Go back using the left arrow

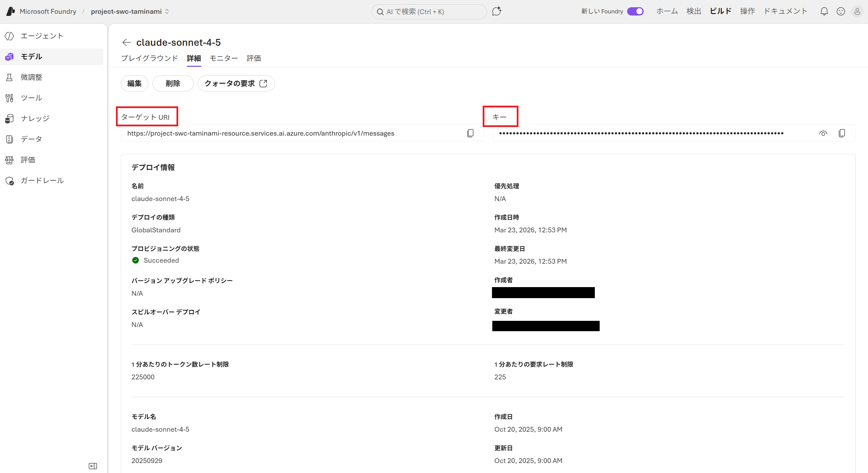(126, 42)
